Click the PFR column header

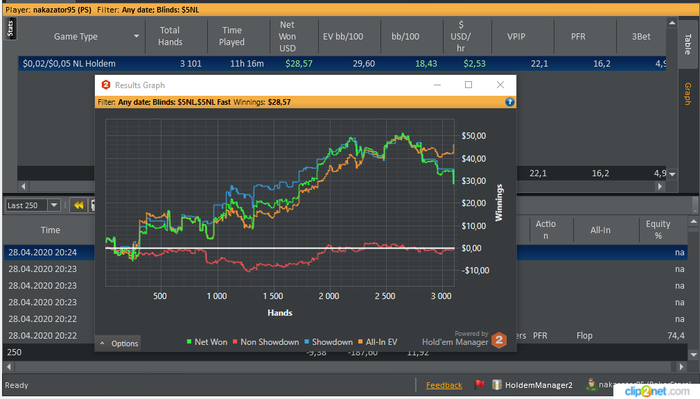click(578, 37)
